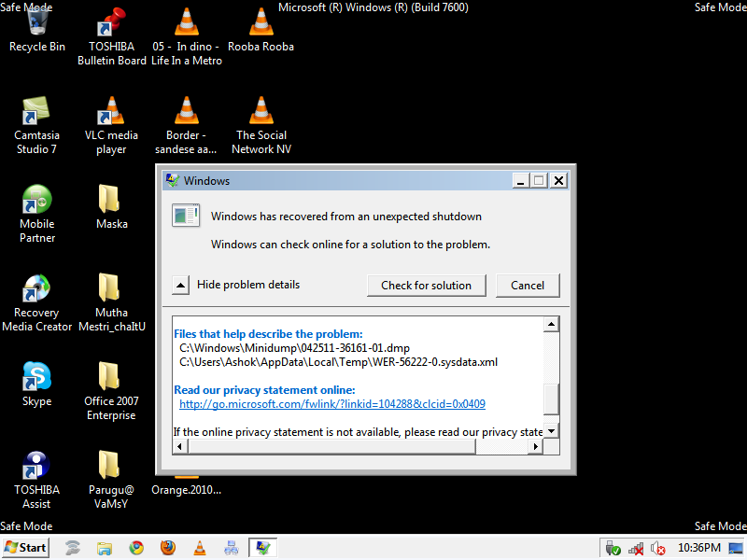Image resolution: width=747 pixels, height=560 pixels.
Task: Select the Mutha Mestri_chaItU folder
Action: (111, 302)
